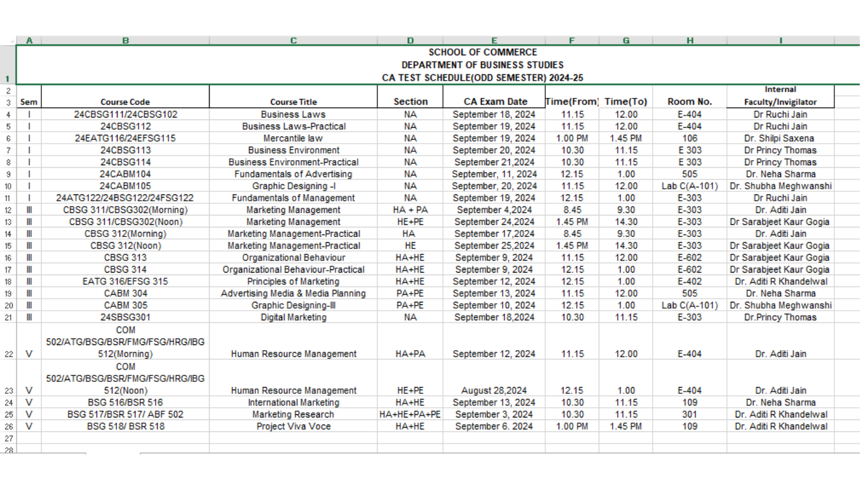
Task: Select the EATG 316/EFSG 315 cell
Action: pyautogui.click(x=125, y=281)
